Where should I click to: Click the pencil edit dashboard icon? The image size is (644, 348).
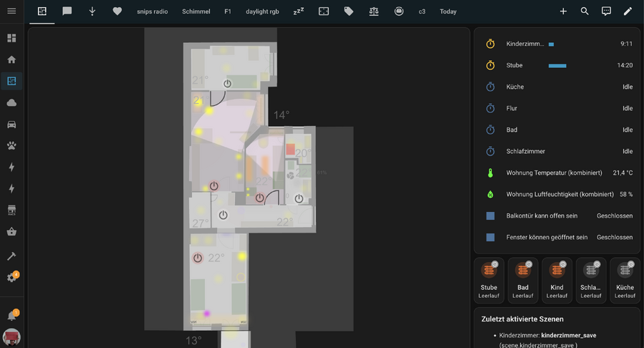(628, 11)
